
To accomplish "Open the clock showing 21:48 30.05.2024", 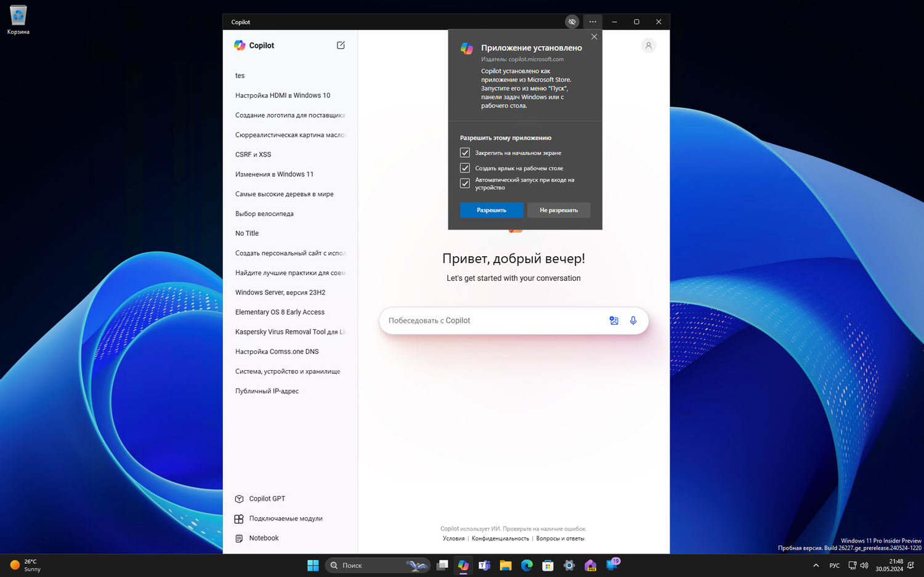I will 890,565.
